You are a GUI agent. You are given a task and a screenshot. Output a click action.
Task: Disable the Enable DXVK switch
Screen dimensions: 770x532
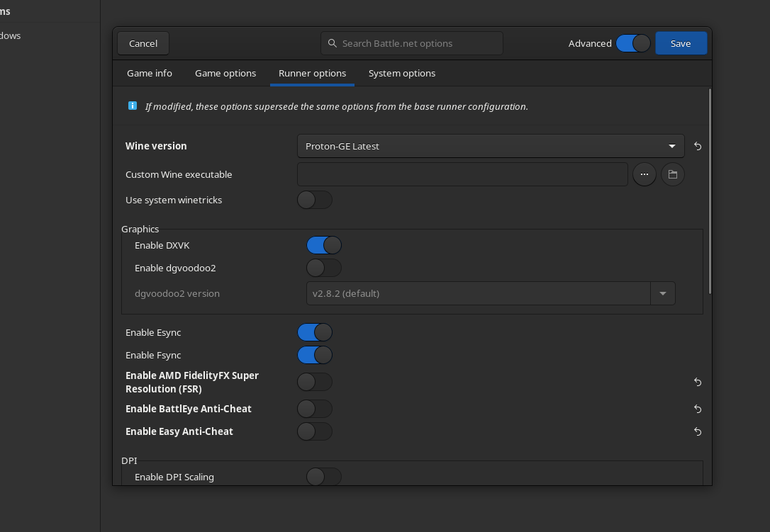pyautogui.click(x=324, y=245)
